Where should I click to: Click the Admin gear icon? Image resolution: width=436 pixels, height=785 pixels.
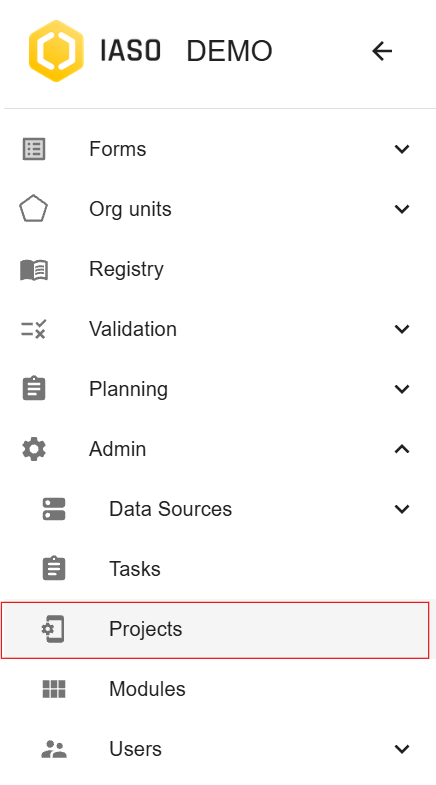(x=34, y=449)
